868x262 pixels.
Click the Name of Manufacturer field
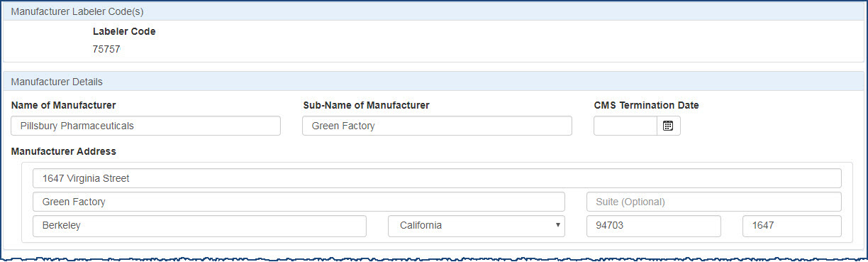[146, 126]
